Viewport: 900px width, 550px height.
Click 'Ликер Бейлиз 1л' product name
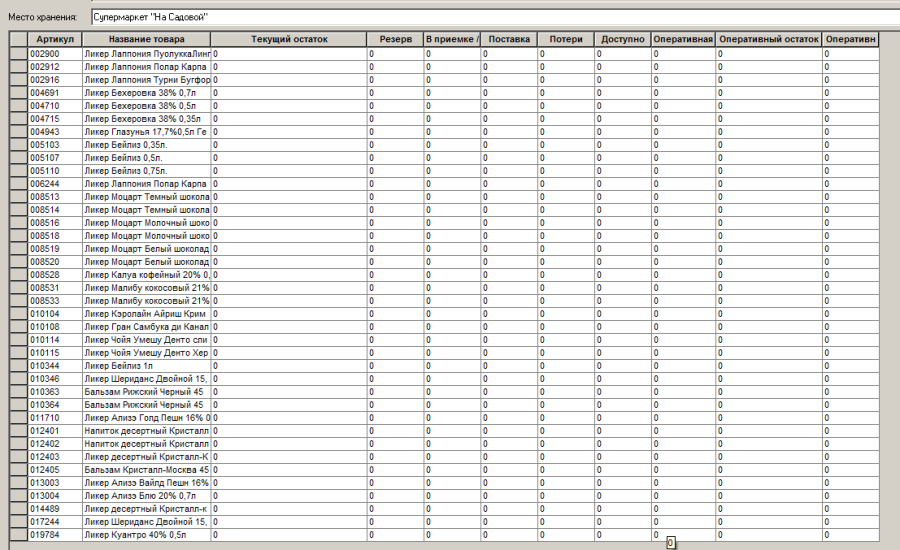pos(146,366)
